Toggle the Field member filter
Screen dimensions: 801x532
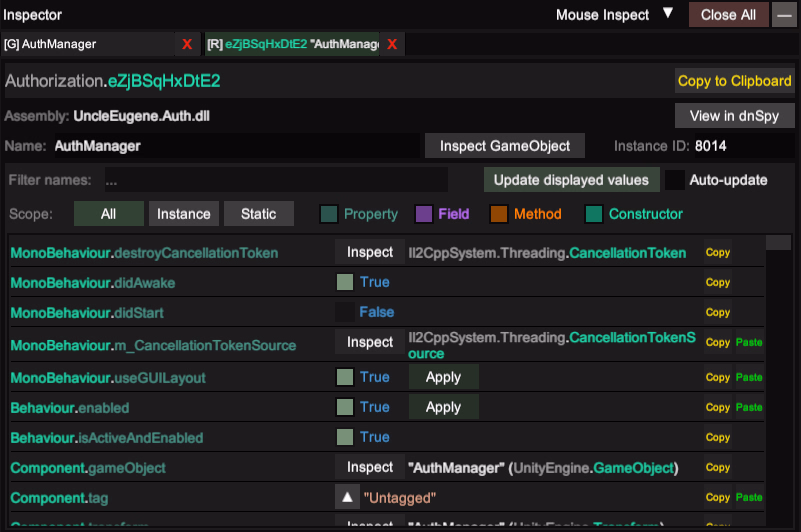point(423,214)
